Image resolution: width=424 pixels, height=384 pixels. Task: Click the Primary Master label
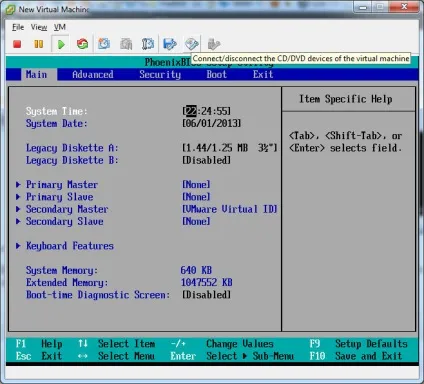pyautogui.click(x=62, y=184)
